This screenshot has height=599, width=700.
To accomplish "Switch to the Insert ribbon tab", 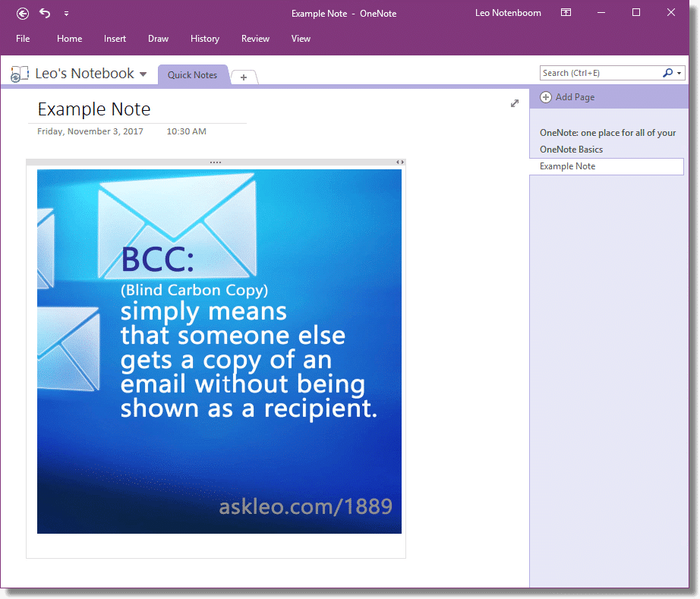I will pos(115,39).
